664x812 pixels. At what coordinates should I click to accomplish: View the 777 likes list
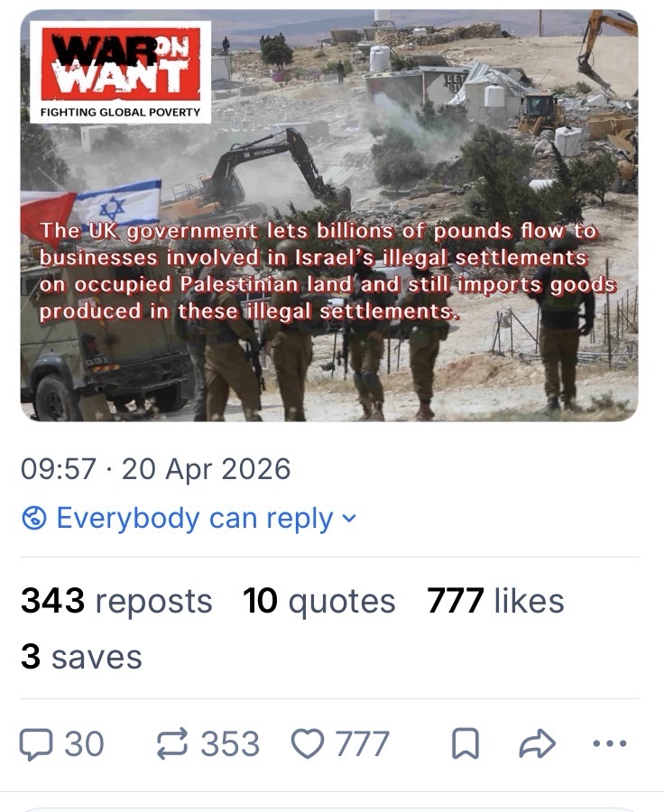point(495,601)
